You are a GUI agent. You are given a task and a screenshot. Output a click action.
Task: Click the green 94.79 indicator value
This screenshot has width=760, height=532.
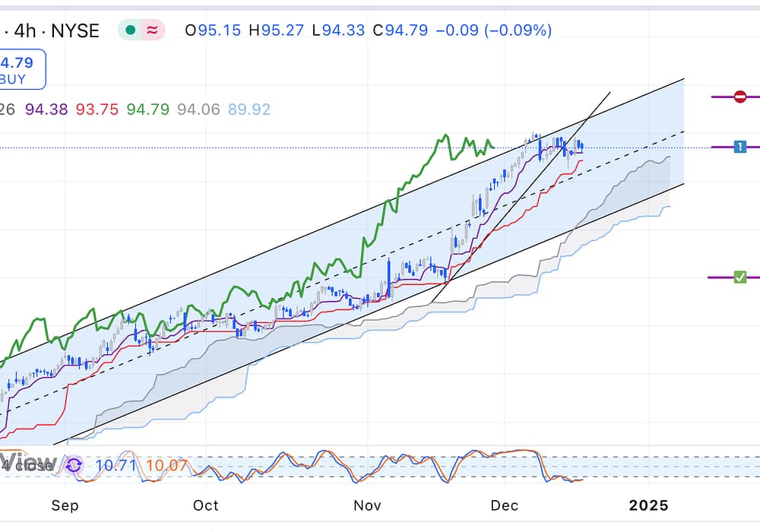click(x=147, y=109)
